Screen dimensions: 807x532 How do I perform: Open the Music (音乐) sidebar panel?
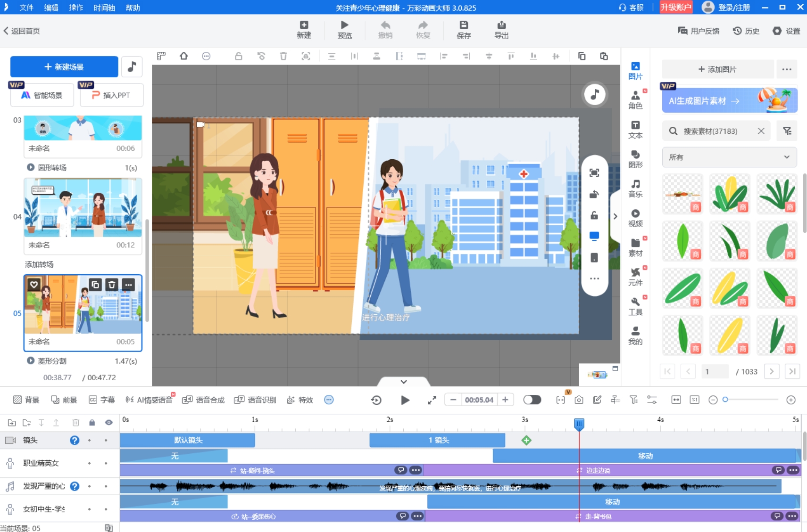[635, 188]
